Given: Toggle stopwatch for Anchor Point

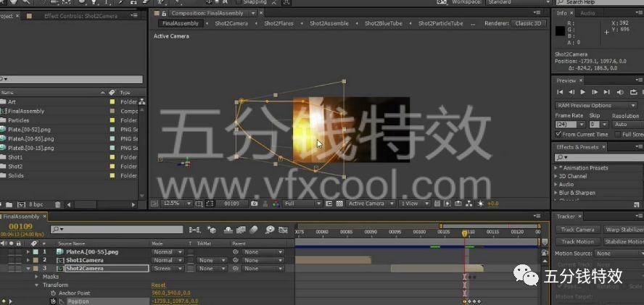Looking at the screenshot, I should [54, 293].
